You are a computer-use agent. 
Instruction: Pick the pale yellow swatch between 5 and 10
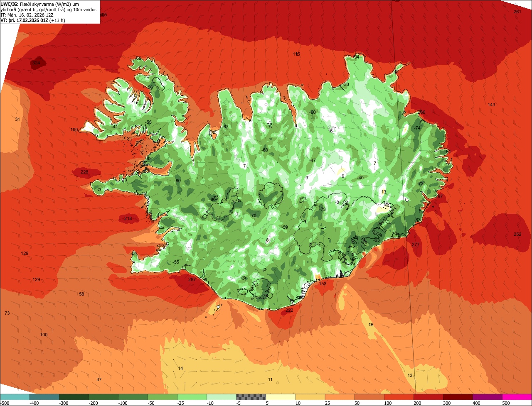[x=281, y=397]
